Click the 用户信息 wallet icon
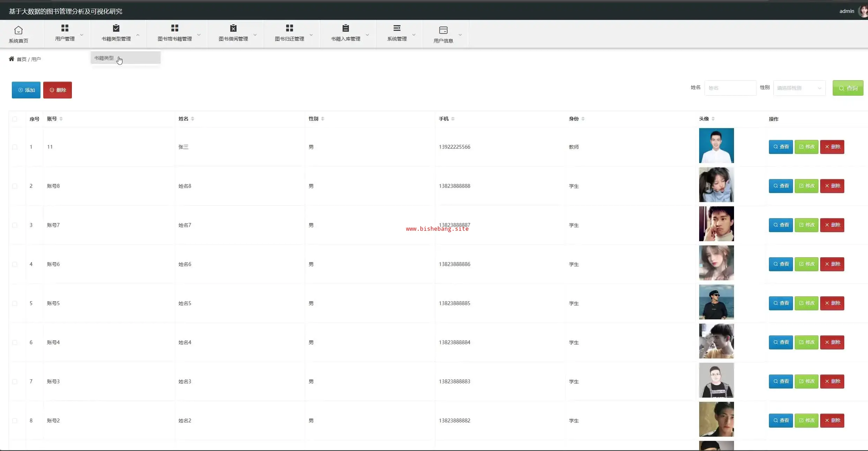This screenshot has height=451, width=868. pos(443,30)
